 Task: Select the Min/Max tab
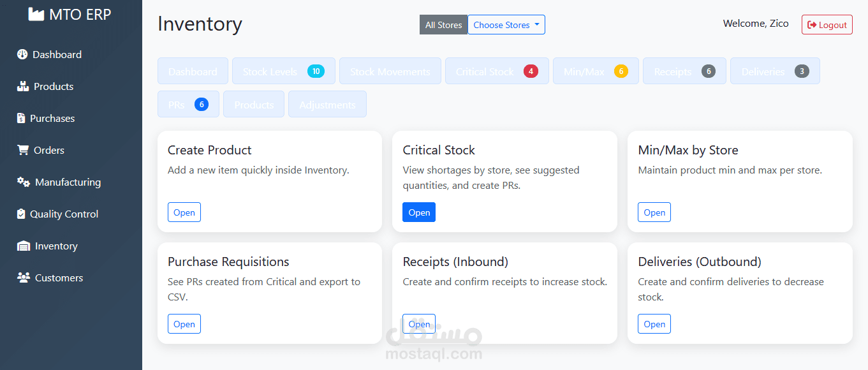[595, 71]
